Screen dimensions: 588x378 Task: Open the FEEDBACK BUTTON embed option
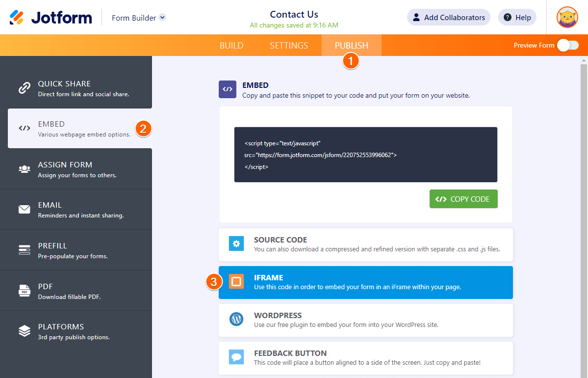(366, 358)
